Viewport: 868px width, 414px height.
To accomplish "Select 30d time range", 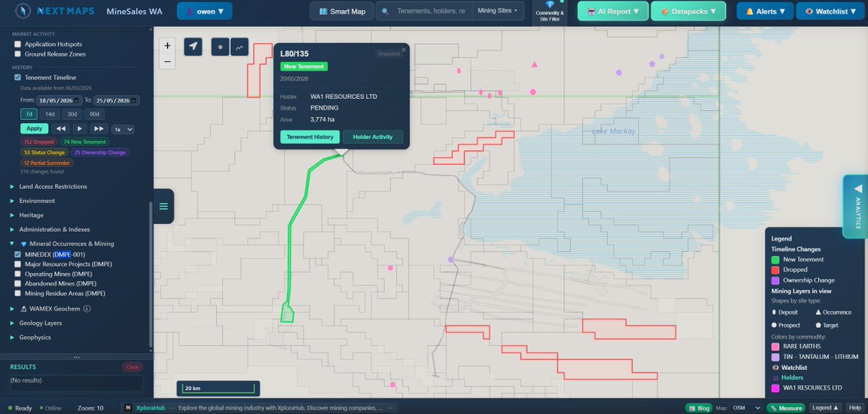I will [x=72, y=114].
